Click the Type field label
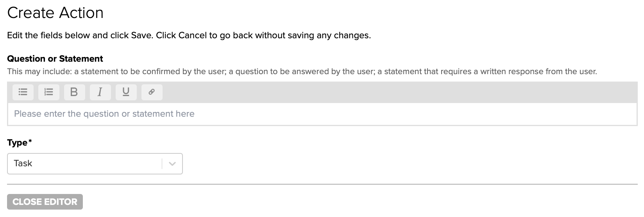 coord(17,143)
